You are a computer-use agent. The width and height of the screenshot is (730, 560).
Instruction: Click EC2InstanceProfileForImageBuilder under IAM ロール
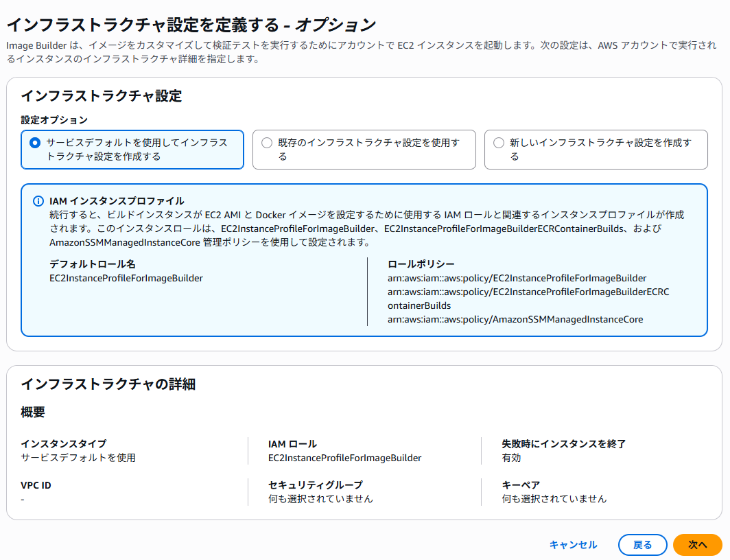pyautogui.click(x=344, y=458)
